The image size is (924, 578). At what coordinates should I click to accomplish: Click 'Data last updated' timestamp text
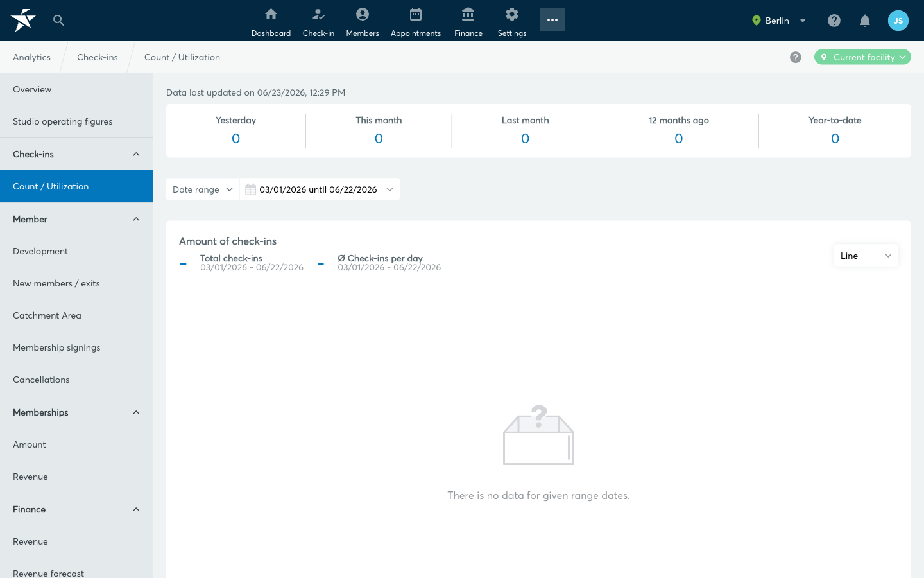pos(255,92)
